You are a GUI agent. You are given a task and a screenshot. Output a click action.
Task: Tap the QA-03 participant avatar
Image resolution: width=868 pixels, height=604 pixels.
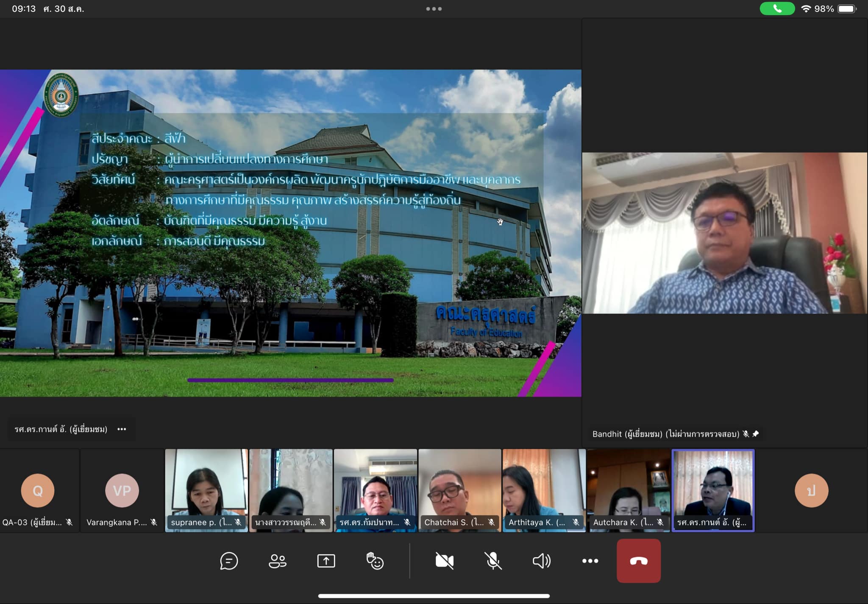(x=38, y=490)
